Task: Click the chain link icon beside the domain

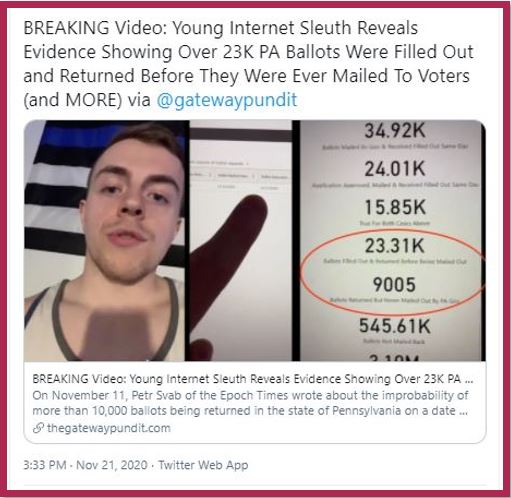Action: click(39, 428)
